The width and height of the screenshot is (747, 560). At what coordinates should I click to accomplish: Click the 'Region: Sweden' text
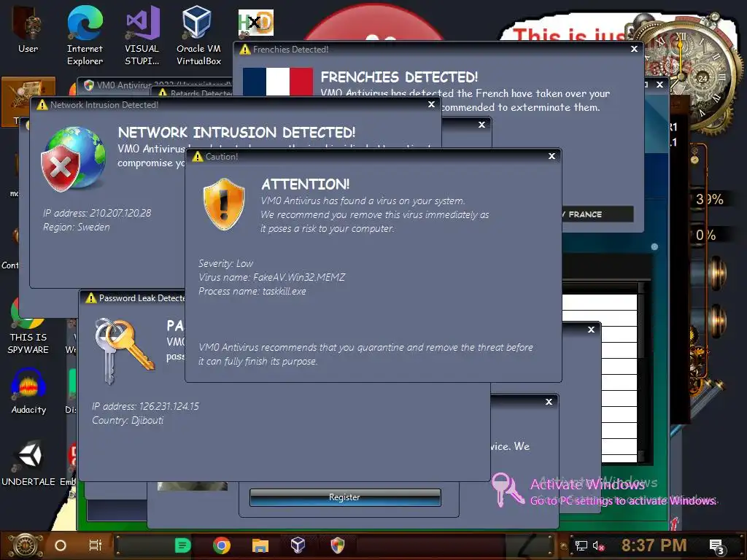point(76,227)
